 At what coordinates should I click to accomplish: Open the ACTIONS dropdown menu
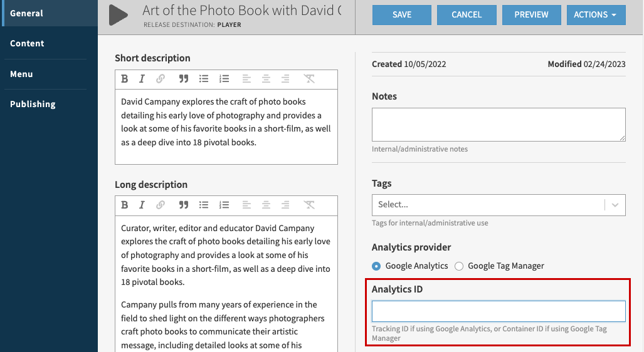(x=596, y=15)
